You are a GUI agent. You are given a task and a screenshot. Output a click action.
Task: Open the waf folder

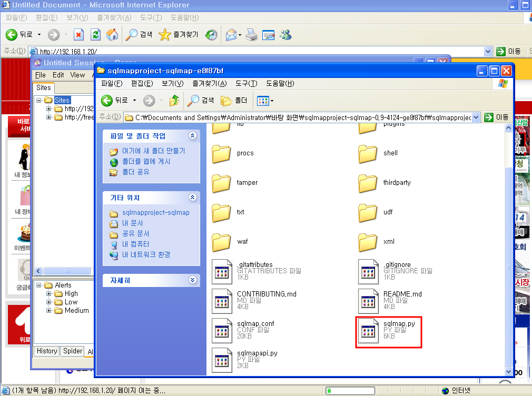pos(222,242)
